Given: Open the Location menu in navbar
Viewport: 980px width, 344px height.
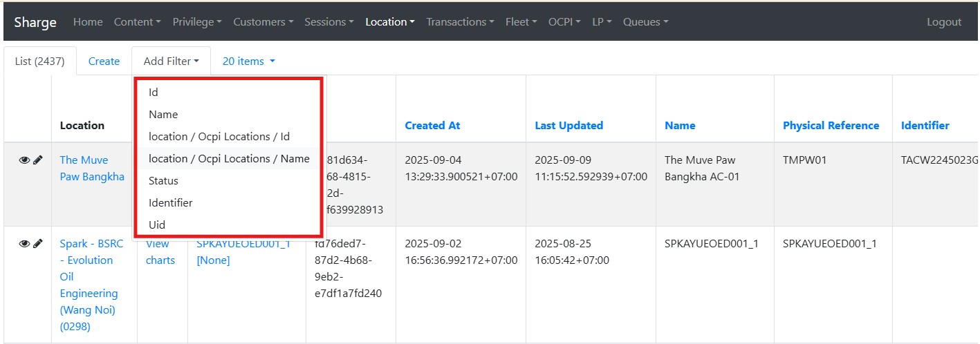Looking at the screenshot, I should point(389,22).
